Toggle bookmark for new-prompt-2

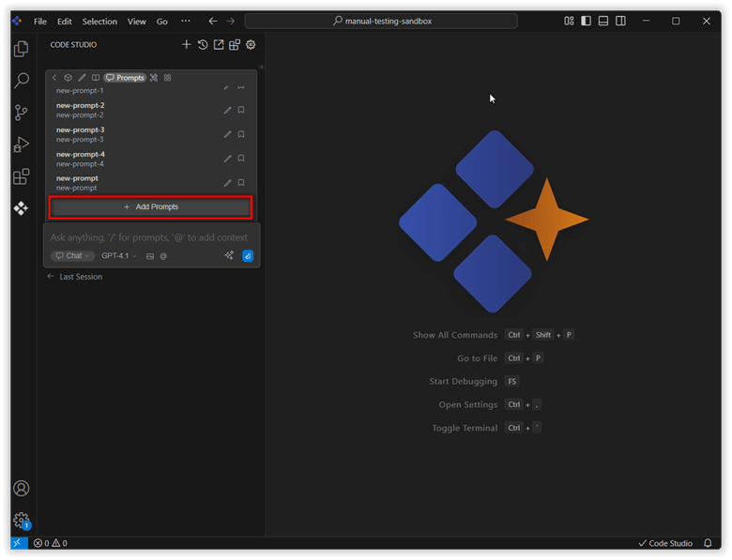pos(241,110)
